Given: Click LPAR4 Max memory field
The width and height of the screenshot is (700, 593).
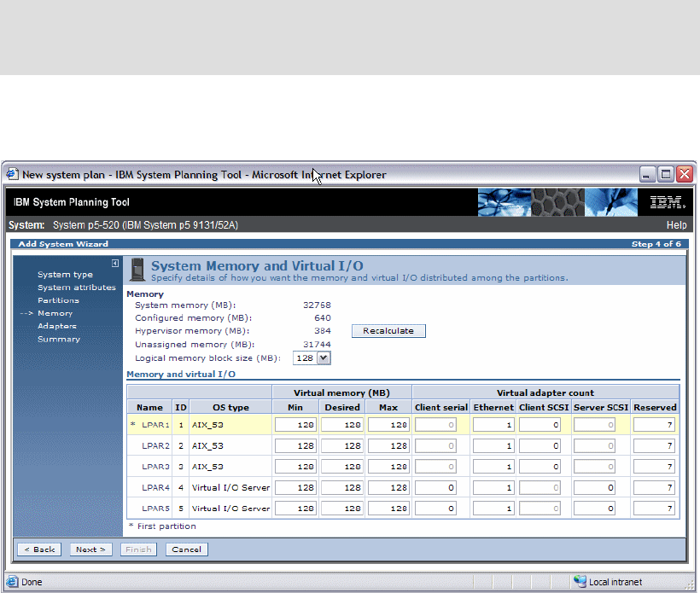Looking at the screenshot, I should pos(388,488).
